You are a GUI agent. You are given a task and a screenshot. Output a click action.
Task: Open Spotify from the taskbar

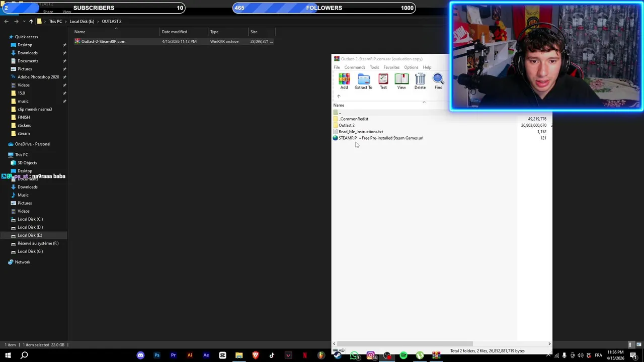pyautogui.click(x=403, y=355)
